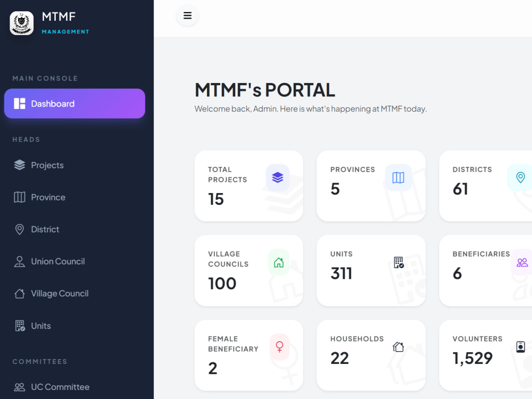Open the Village Councils card value 100
The width and height of the screenshot is (532, 399).
[222, 284]
